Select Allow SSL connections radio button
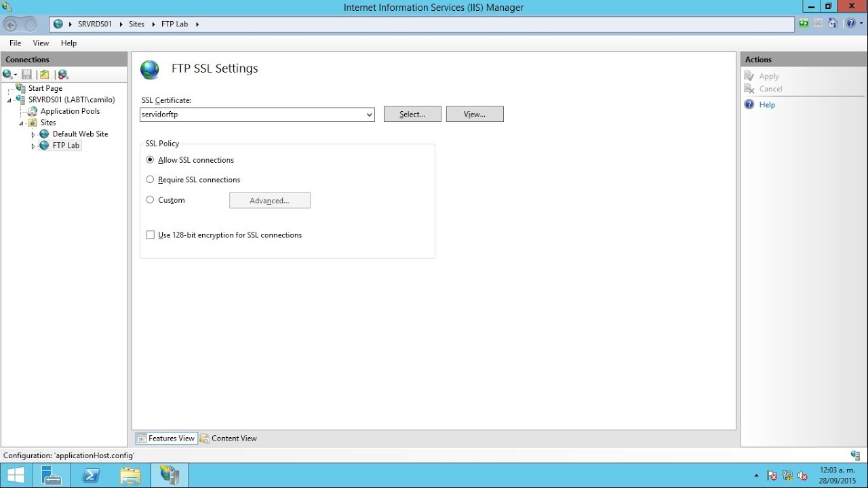 pyautogui.click(x=151, y=160)
